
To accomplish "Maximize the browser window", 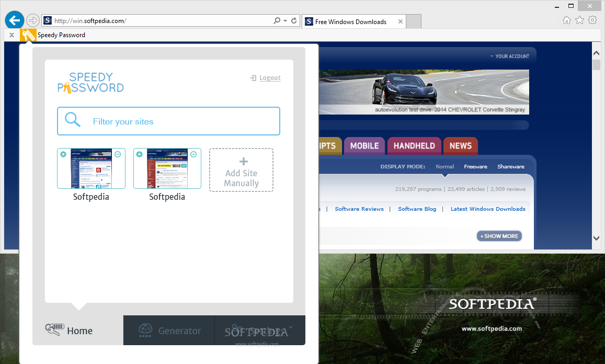I will click(571, 6).
